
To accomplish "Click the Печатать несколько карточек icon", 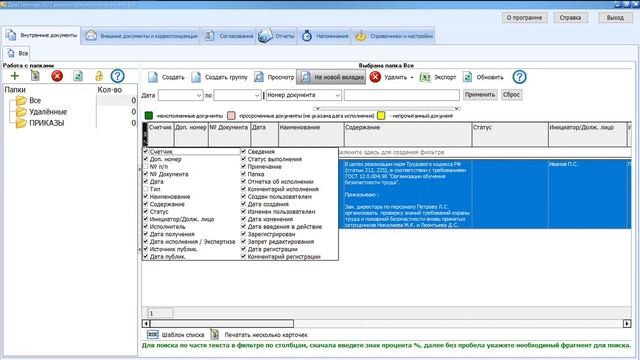I will [215, 334].
